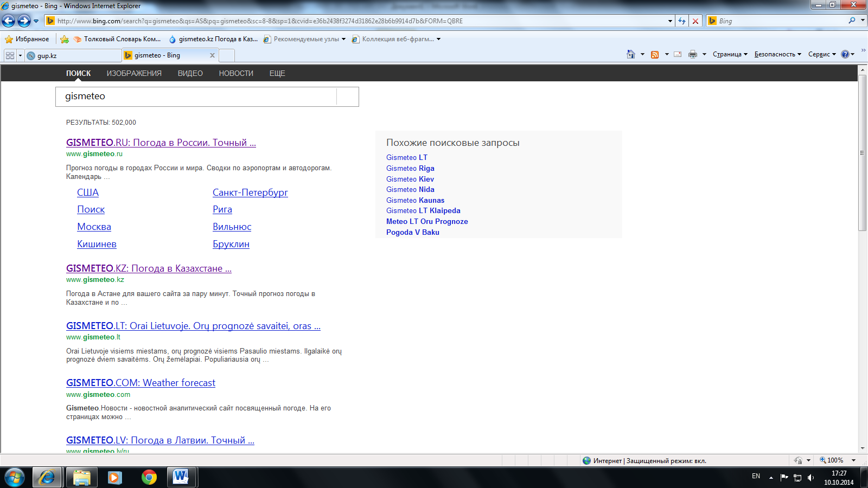
Task: Click the add to favorites bar icon
Action: [65, 39]
